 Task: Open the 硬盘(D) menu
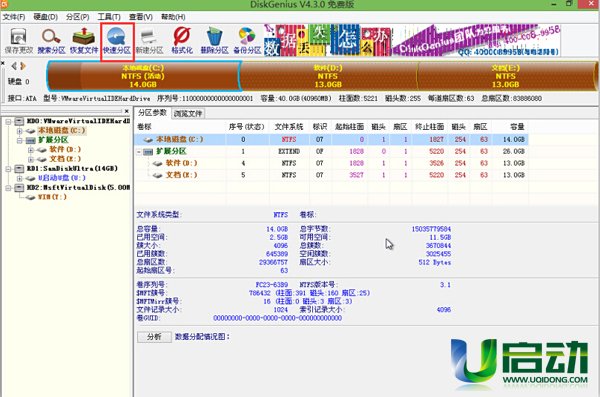tap(46, 17)
